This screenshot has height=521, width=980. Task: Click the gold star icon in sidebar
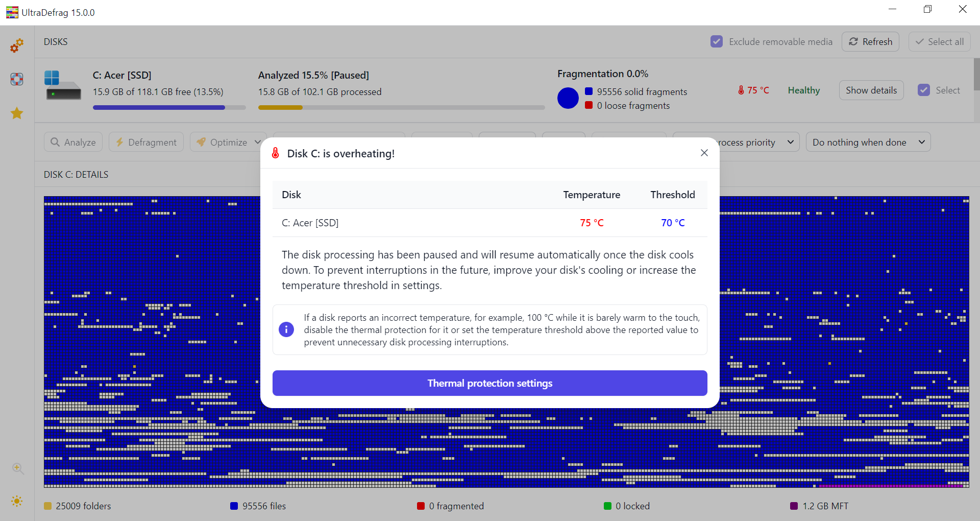point(17,113)
